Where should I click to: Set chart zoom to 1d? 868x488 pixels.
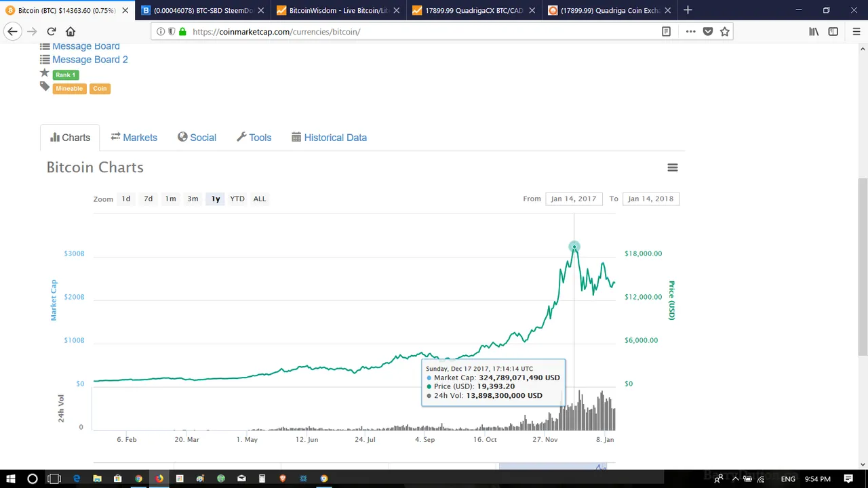(x=126, y=199)
